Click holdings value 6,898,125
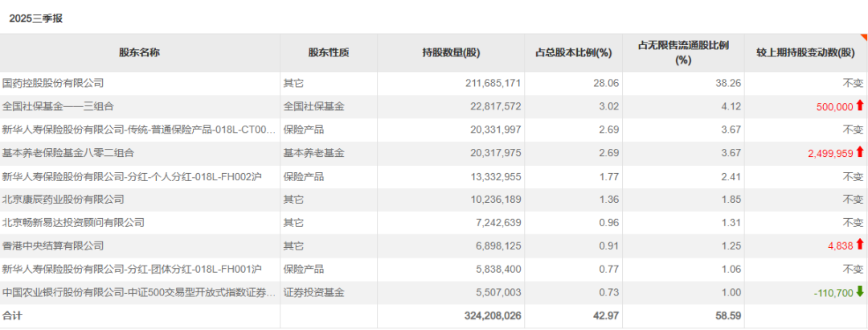Image resolution: width=868 pixels, height=330 pixels. [x=497, y=245]
